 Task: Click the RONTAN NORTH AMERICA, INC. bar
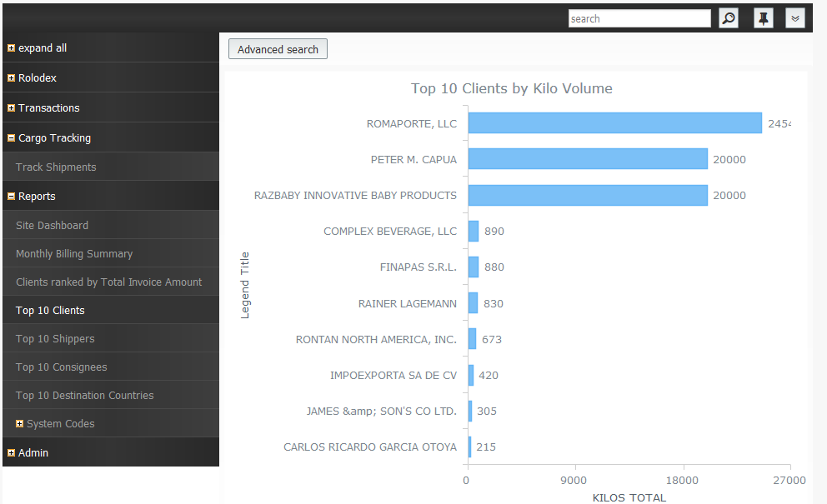coord(472,339)
